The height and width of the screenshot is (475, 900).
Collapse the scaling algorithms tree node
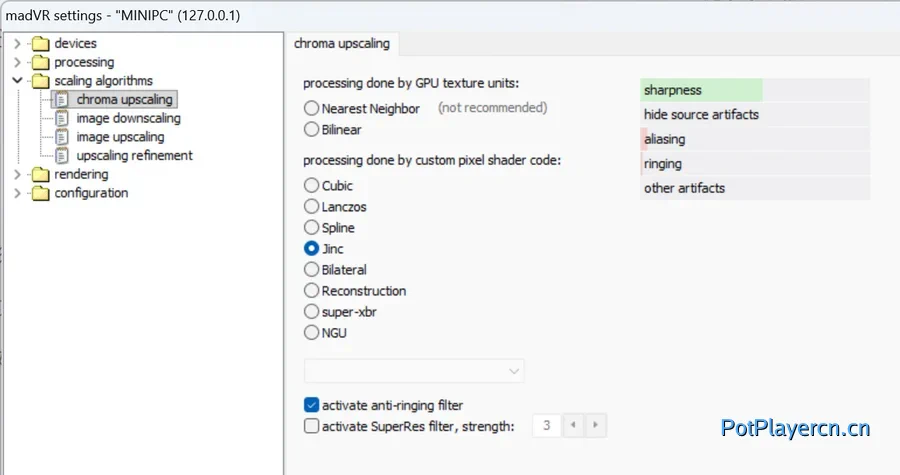coord(17,81)
